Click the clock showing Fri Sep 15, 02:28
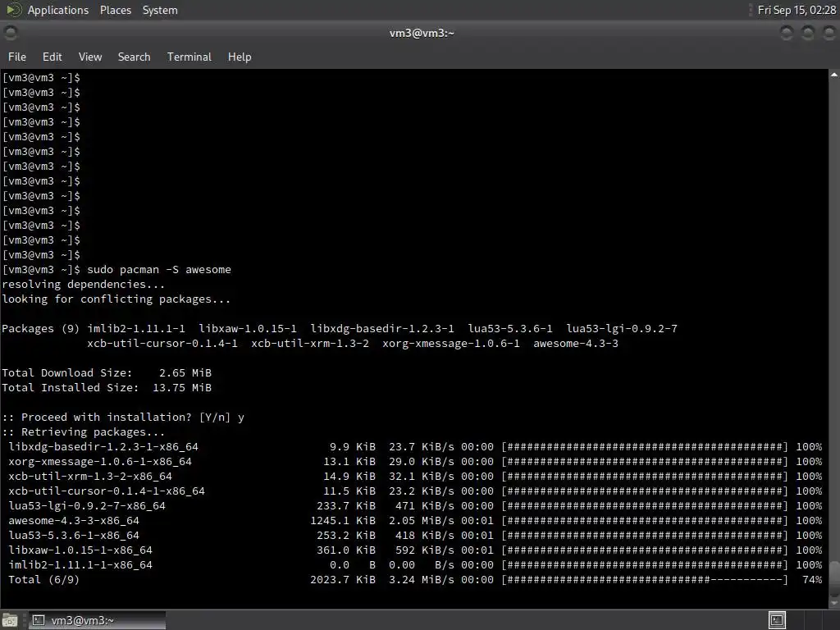The width and height of the screenshot is (840, 630). tap(797, 10)
